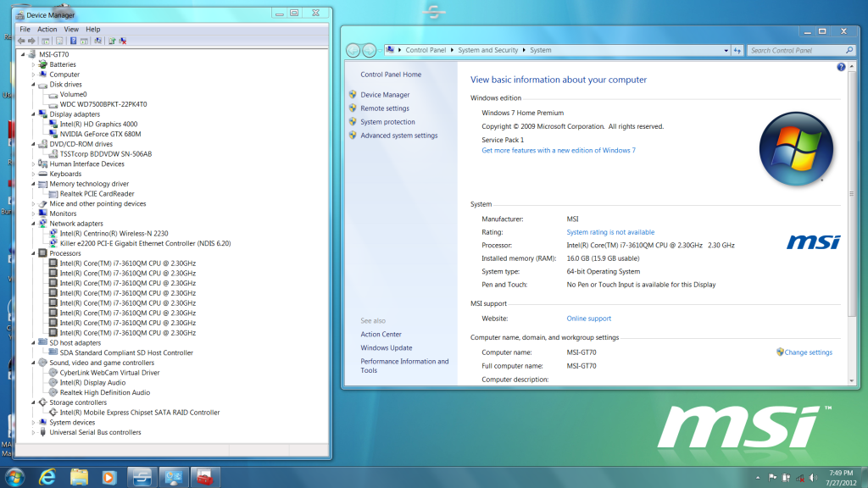Select Intel(R) Centrino(R) Wireless-N 2230 entry
This screenshot has height=488, width=868.
114,234
